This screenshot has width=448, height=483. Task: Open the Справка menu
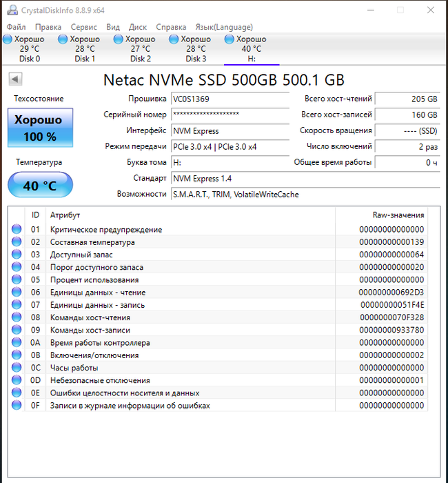pos(171,27)
